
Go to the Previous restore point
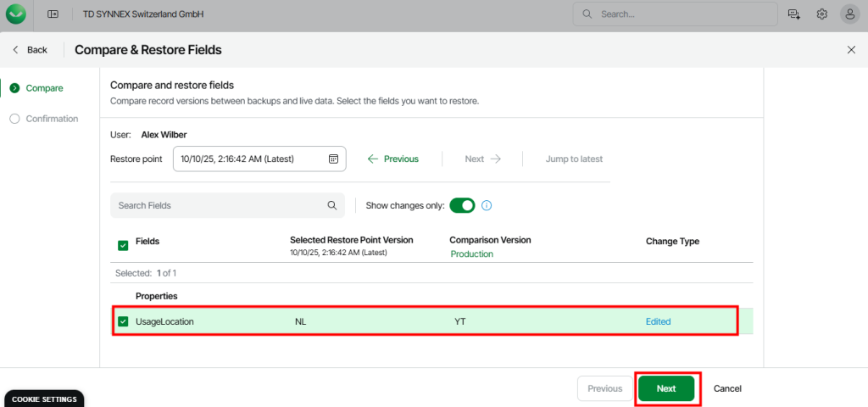pyautogui.click(x=393, y=159)
